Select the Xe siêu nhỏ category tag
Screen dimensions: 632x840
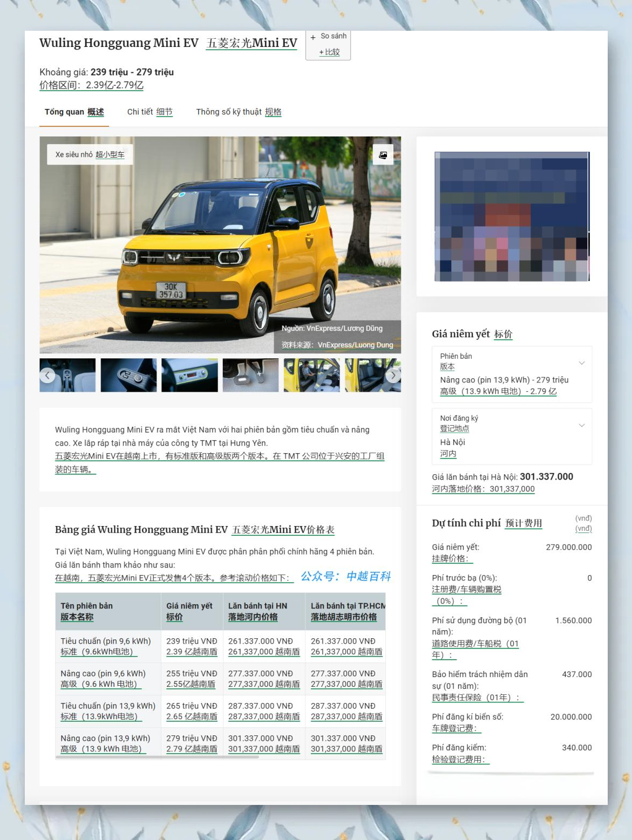pyautogui.click(x=90, y=154)
